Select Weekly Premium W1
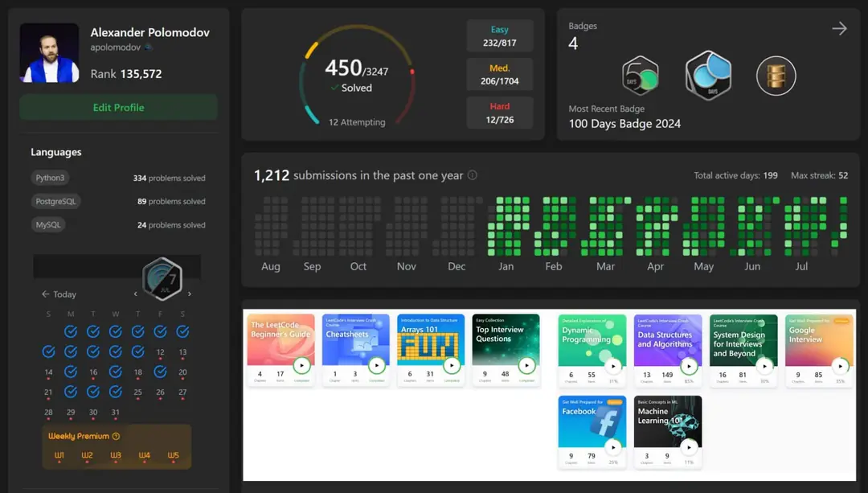The width and height of the screenshot is (868, 493). (x=59, y=455)
